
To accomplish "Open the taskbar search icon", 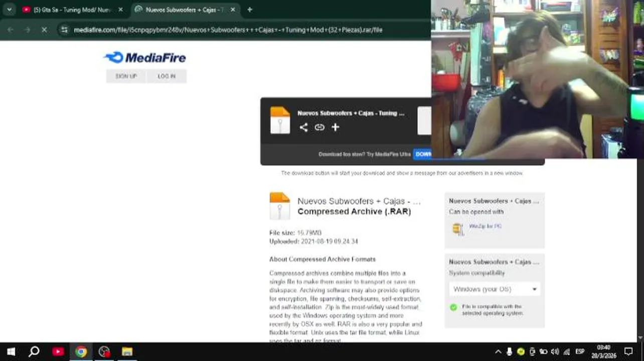I will coord(34,351).
